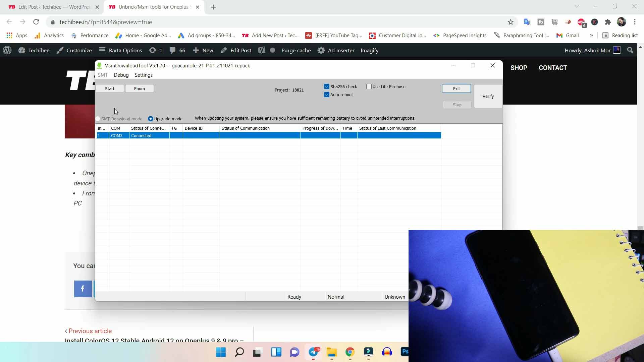Open Telegram from taskbar
The image size is (644, 362).
tap(313, 352)
